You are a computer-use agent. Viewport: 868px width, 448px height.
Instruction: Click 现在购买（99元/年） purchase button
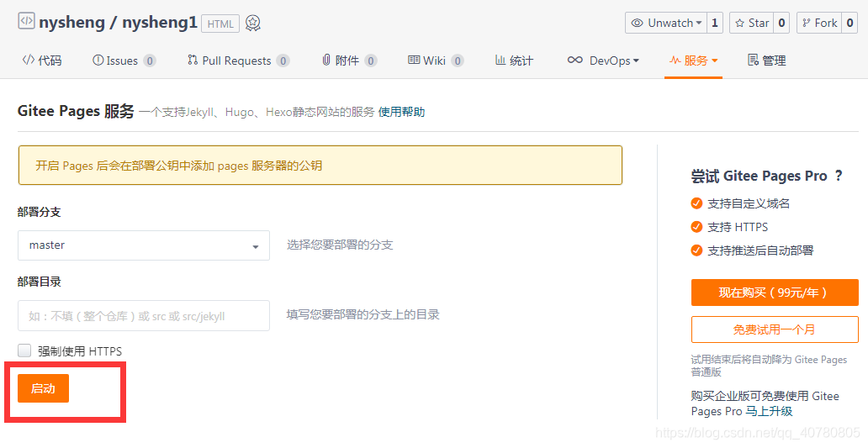point(775,293)
